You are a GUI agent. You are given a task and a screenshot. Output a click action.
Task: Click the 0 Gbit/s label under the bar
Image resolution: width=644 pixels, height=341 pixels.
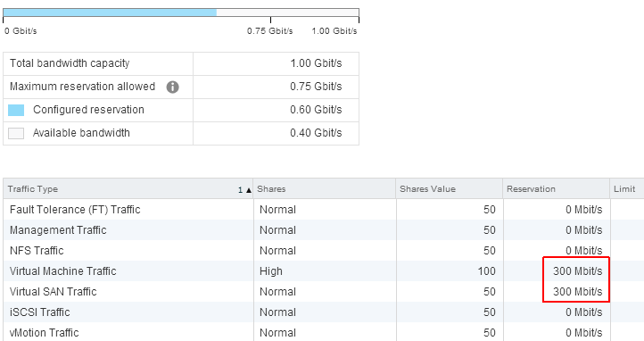click(x=21, y=31)
